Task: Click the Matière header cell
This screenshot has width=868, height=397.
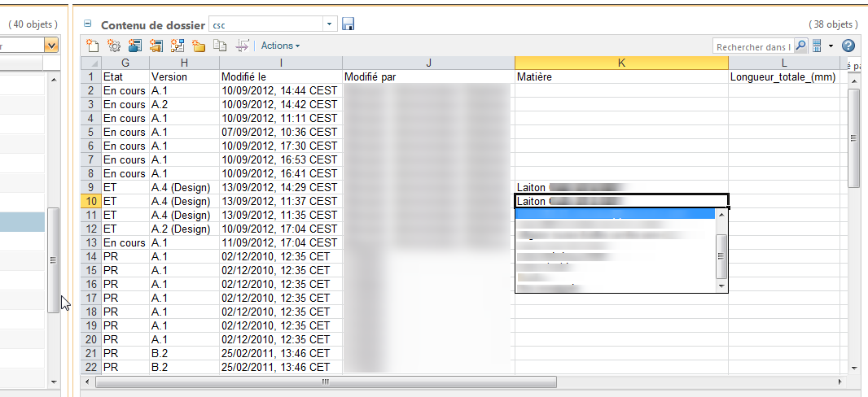Action: (x=621, y=76)
